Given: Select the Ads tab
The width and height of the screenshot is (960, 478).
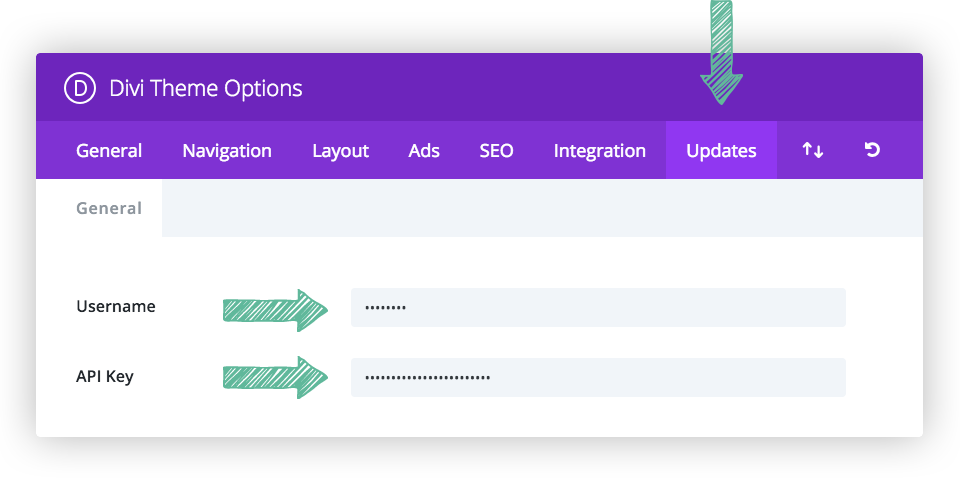Looking at the screenshot, I should click(424, 151).
